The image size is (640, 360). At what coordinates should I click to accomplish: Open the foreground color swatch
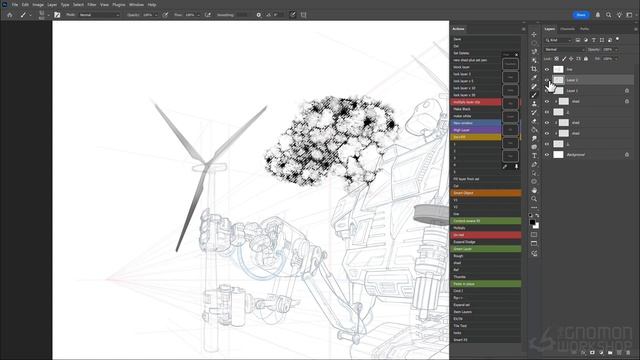pyautogui.click(x=532, y=222)
